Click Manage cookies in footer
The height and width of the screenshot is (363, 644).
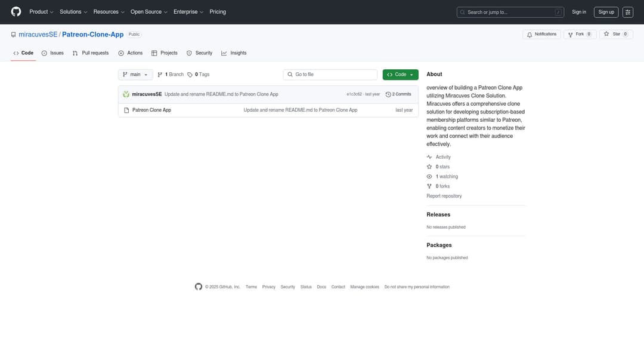tap(365, 287)
